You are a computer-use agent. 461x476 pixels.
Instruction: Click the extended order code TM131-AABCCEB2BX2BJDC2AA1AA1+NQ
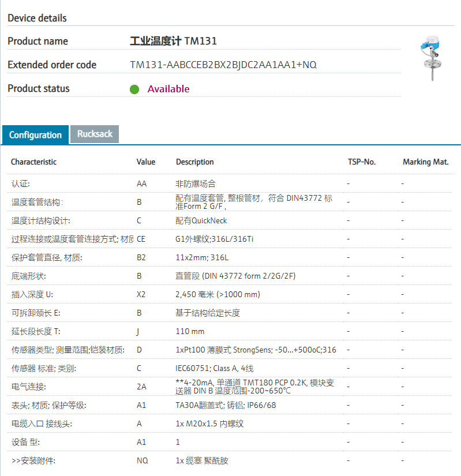tap(223, 65)
